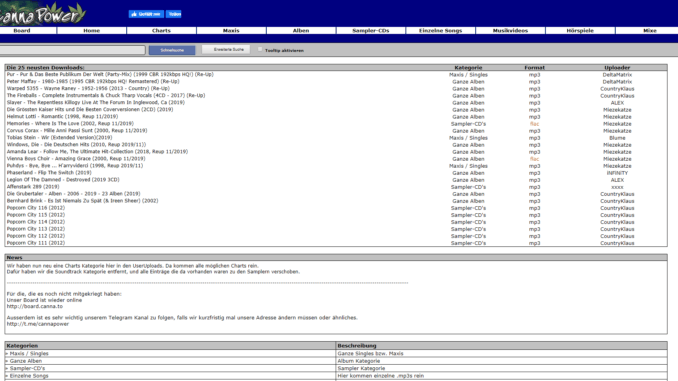
Task: Open the Musikvideos menu item
Action: [511, 31]
